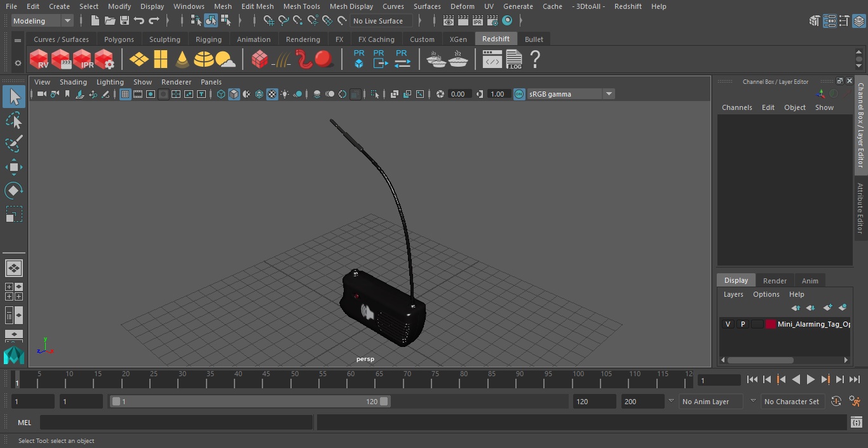Click the layer's red color swatch
Screen dimensions: 868x448
[x=771, y=324]
